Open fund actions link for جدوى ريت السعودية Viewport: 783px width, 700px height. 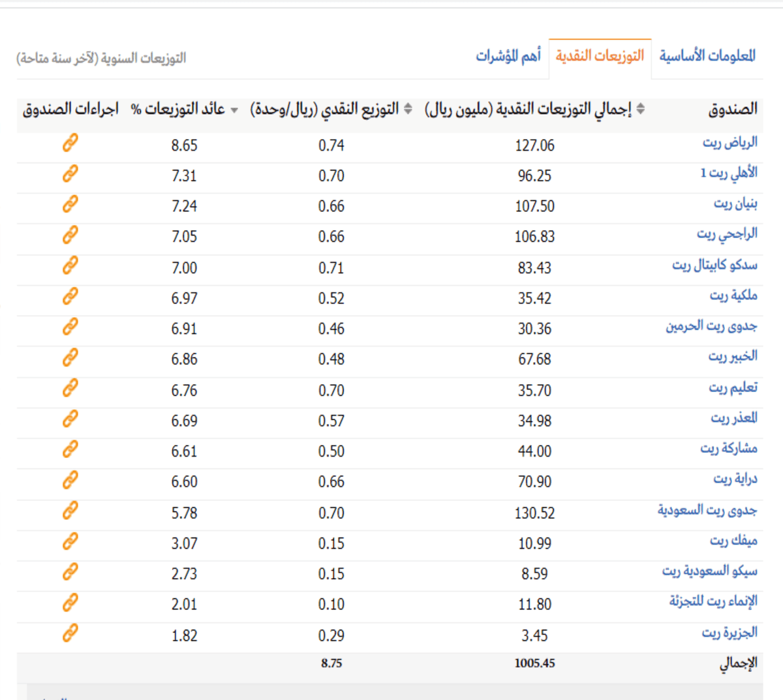click(70, 511)
